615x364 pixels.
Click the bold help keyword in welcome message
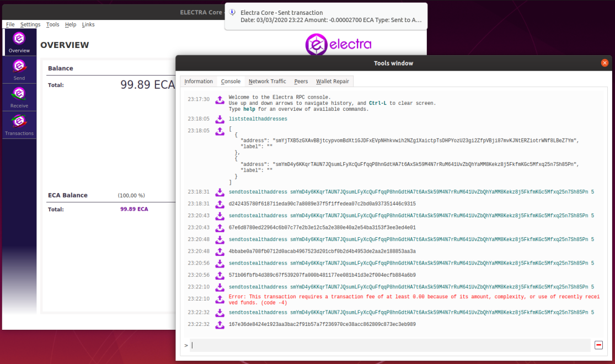[x=249, y=109]
